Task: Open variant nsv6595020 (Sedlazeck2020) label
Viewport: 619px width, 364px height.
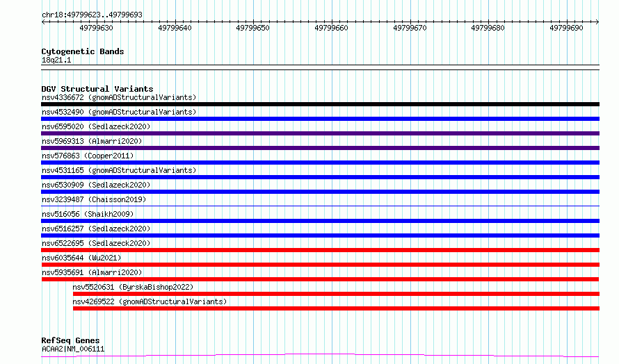Action: 96,126
